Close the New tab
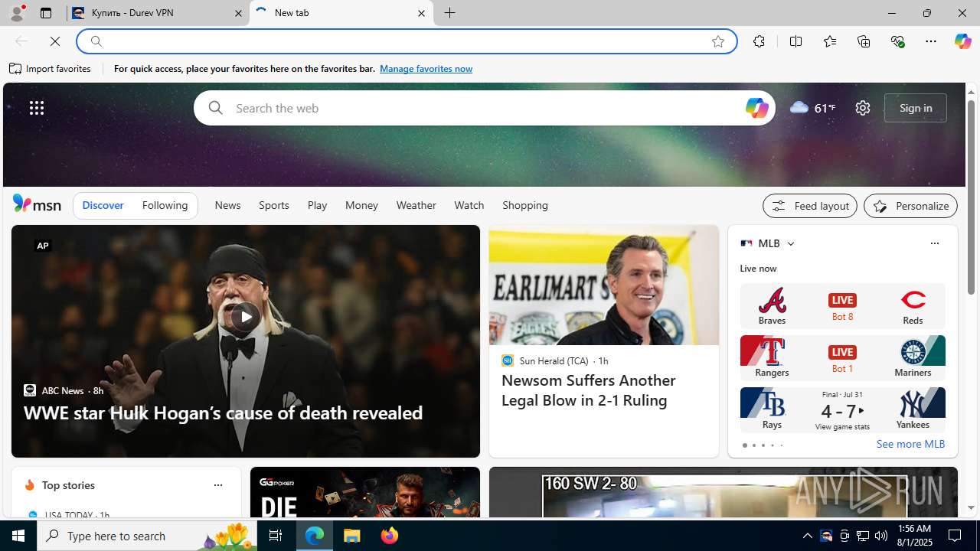The width and height of the screenshot is (980, 551). (421, 13)
